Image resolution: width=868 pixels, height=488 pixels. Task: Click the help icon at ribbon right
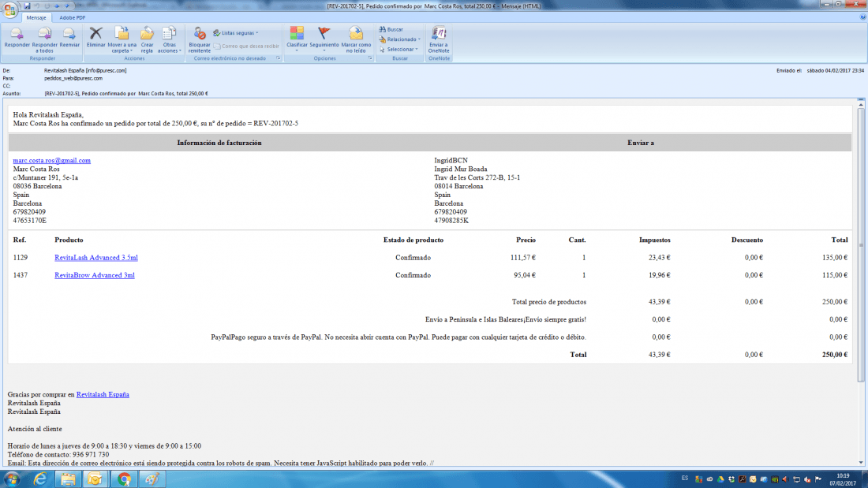pyautogui.click(x=863, y=17)
